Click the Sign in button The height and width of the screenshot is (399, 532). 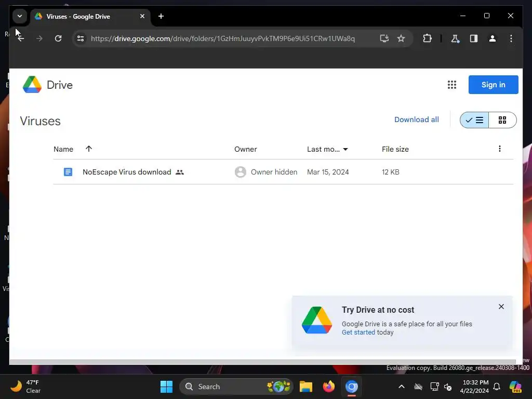494,85
